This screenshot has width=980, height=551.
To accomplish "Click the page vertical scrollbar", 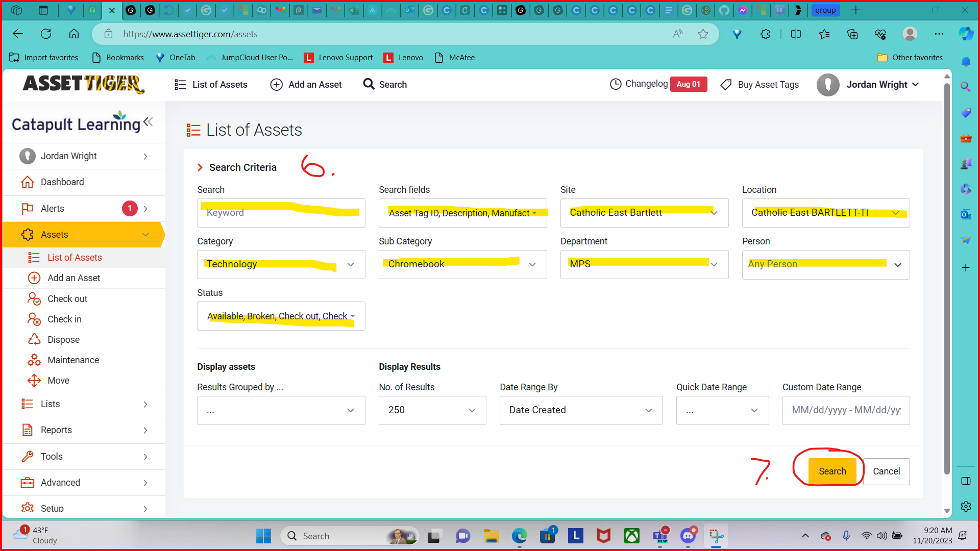I will pyautogui.click(x=947, y=278).
